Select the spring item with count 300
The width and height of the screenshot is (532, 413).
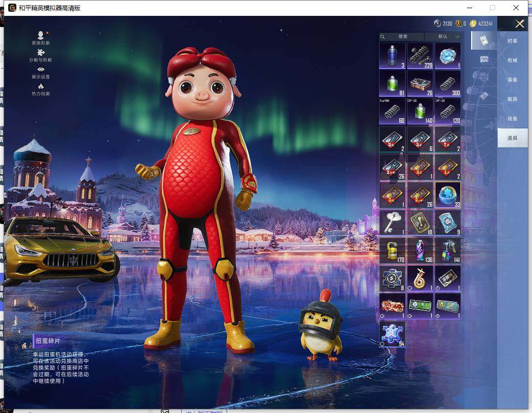448,83
